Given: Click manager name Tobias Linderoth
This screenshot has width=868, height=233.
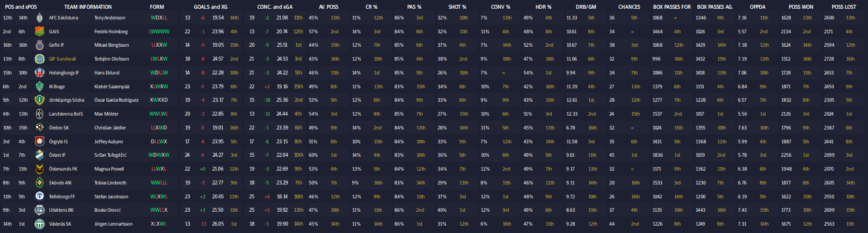Looking at the screenshot, I should [111, 183].
